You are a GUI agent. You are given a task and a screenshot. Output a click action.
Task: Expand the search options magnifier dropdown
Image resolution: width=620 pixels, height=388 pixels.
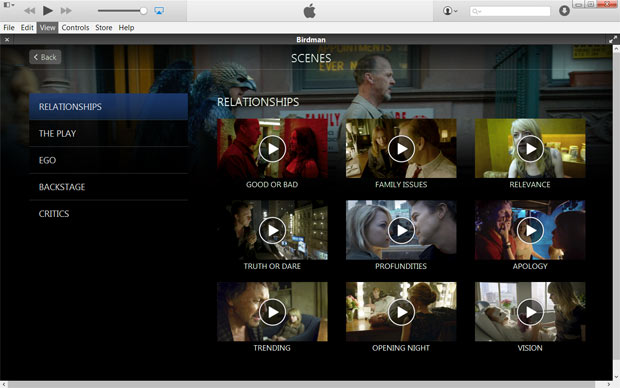click(x=477, y=11)
